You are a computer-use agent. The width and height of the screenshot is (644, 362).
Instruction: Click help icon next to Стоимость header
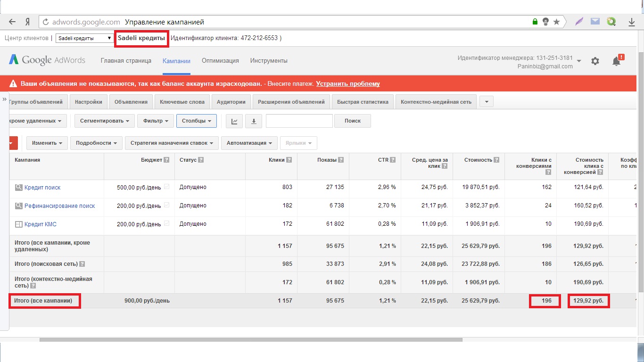(x=496, y=160)
